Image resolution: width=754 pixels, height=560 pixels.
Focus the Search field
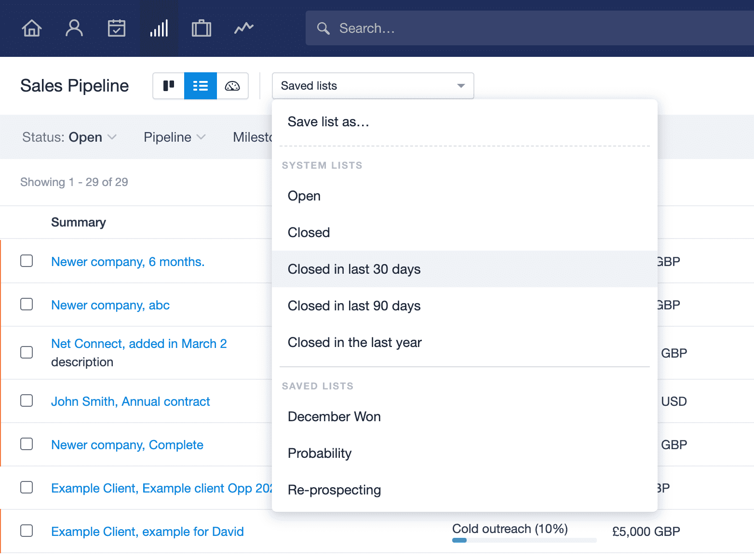[530, 28]
